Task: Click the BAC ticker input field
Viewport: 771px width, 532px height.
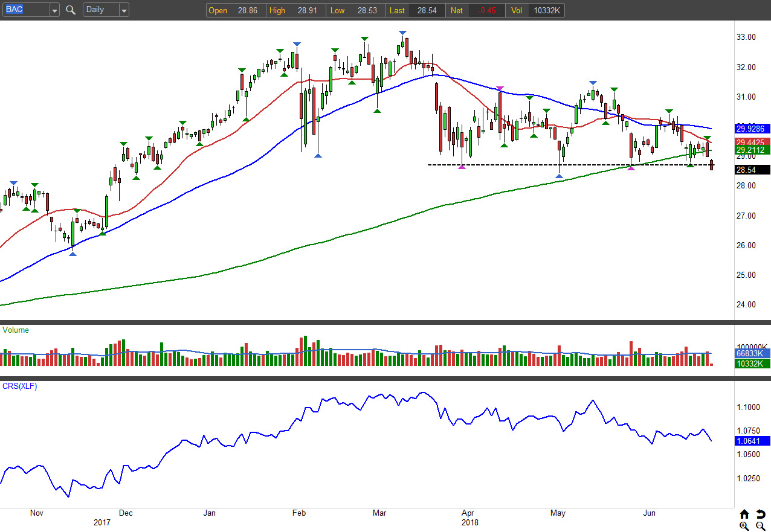Action: (x=26, y=10)
